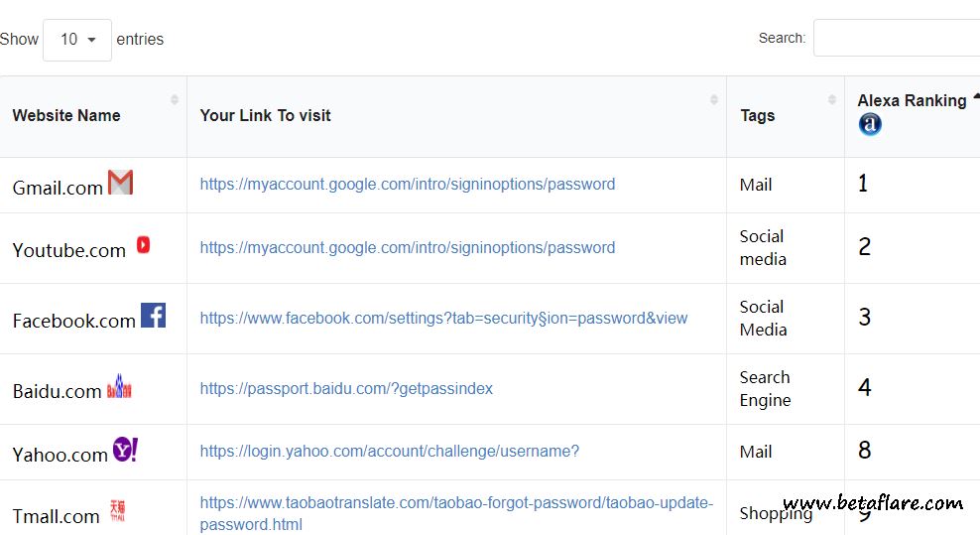This screenshot has height=535, width=980.
Task: Click the blue Facebook logo icon
Action: tap(153, 316)
